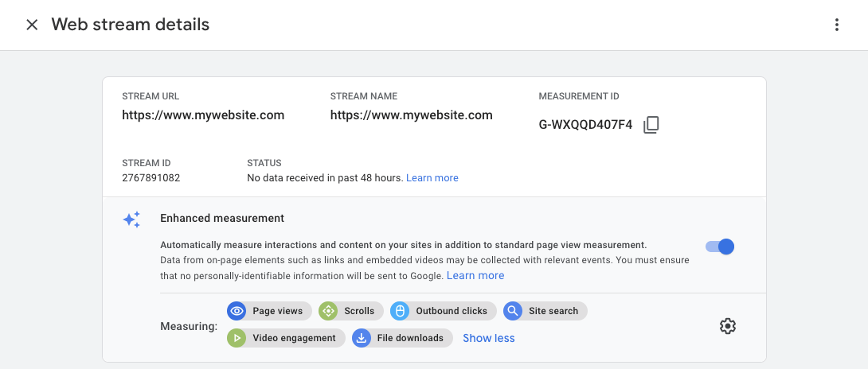Click the stream name value
This screenshot has height=369, width=868.
click(411, 115)
